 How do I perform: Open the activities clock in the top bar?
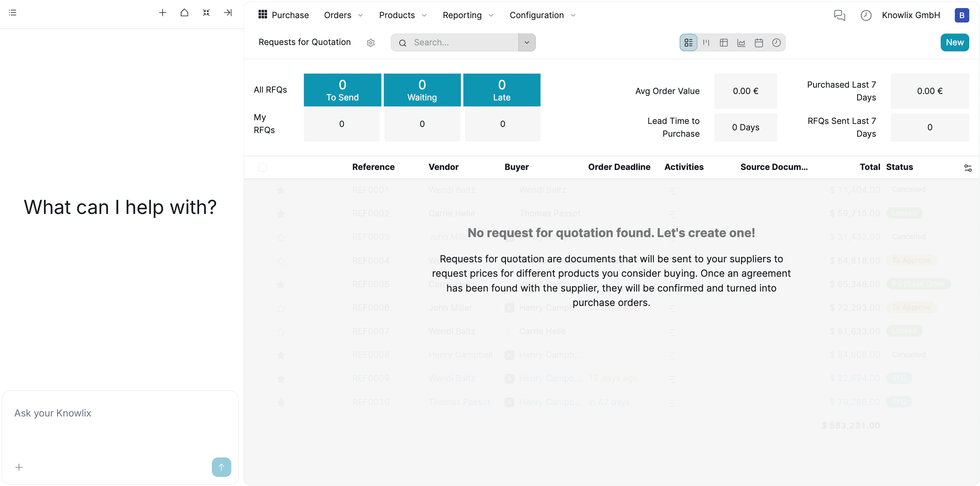866,15
